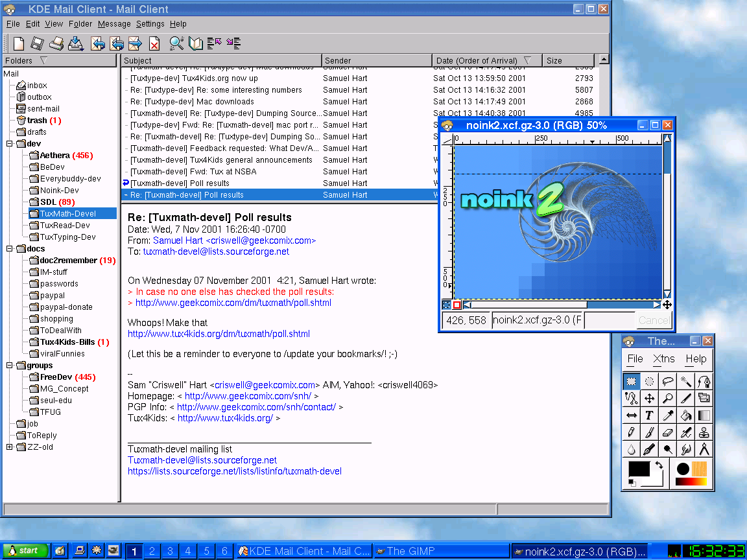Select GIMP's Clone stamp tool
The width and height of the screenshot is (747, 560).
coord(704,432)
